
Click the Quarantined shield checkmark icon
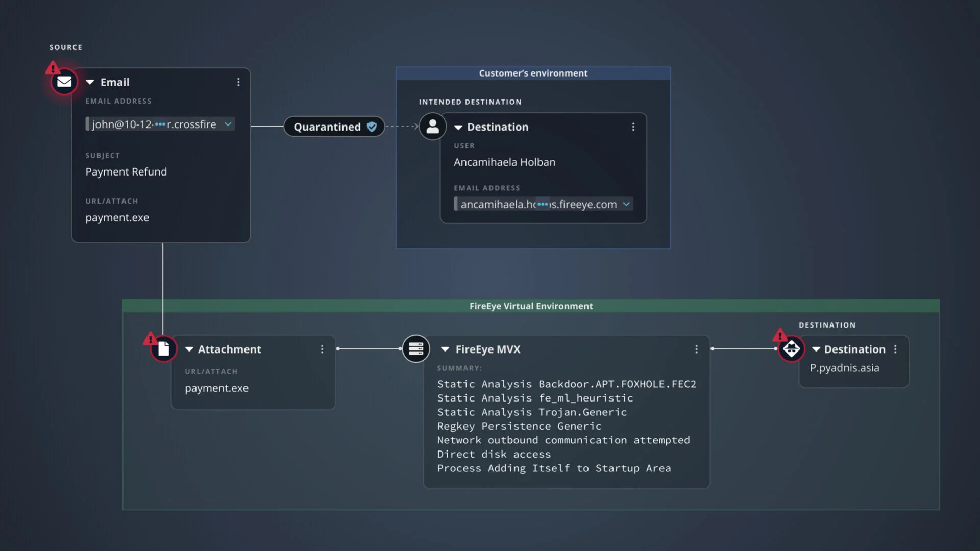372,127
